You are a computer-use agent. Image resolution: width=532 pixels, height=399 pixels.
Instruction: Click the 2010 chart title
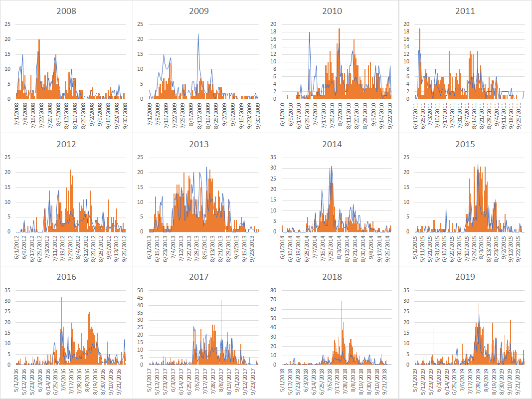pyautogui.click(x=332, y=11)
